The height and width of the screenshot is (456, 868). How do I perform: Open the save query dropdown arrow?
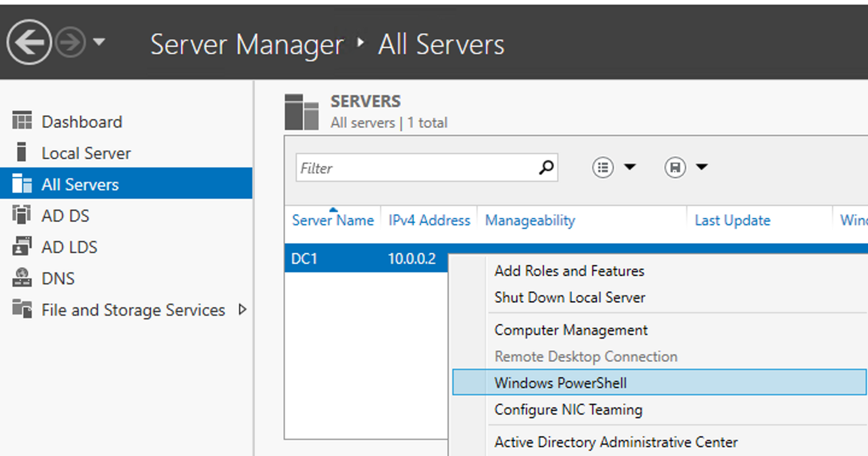(702, 167)
